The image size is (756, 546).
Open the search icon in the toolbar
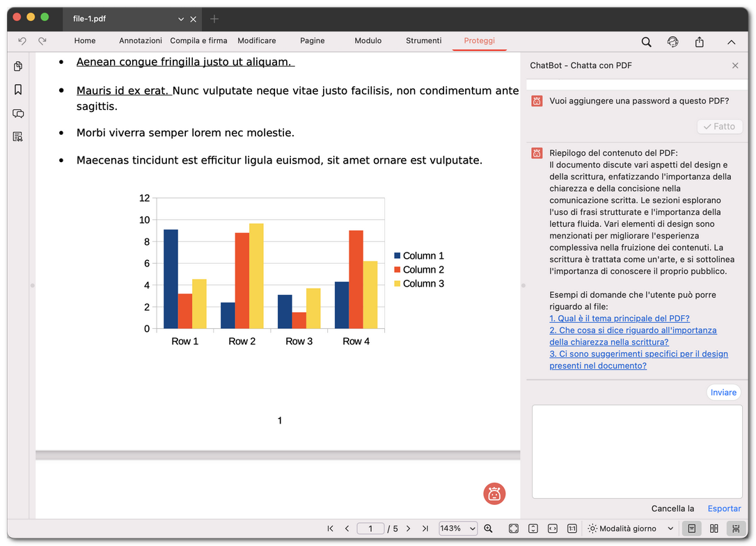(646, 42)
